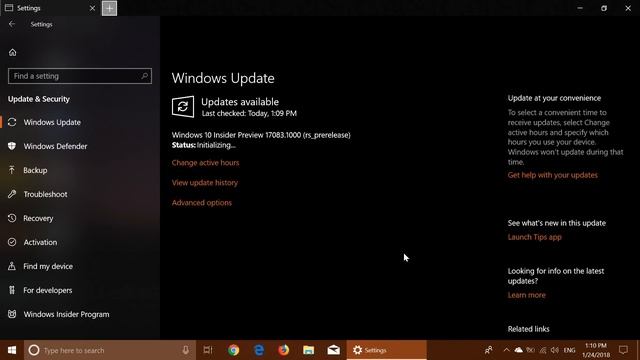
Task: Open File Explorer from taskbar
Action: (309, 350)
